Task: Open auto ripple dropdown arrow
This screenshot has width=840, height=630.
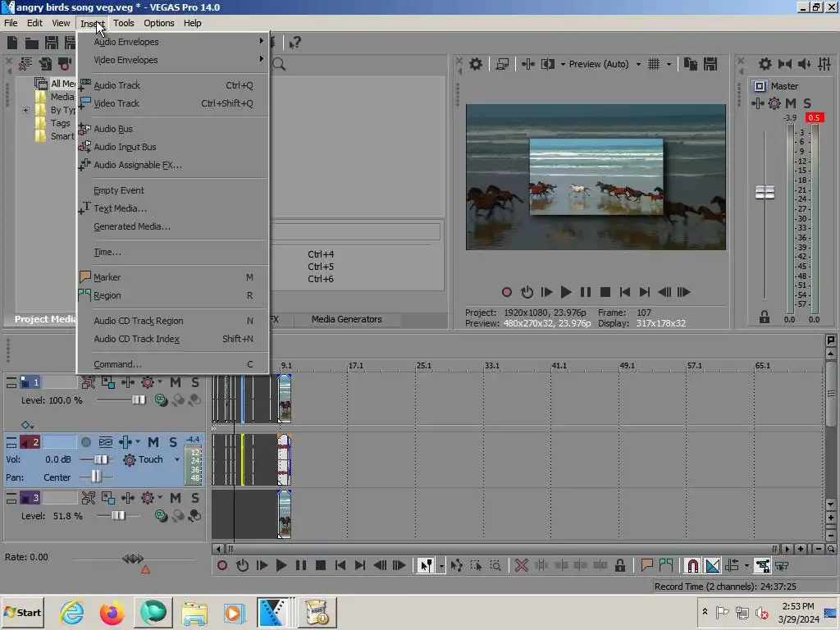Action: (746, 566)
